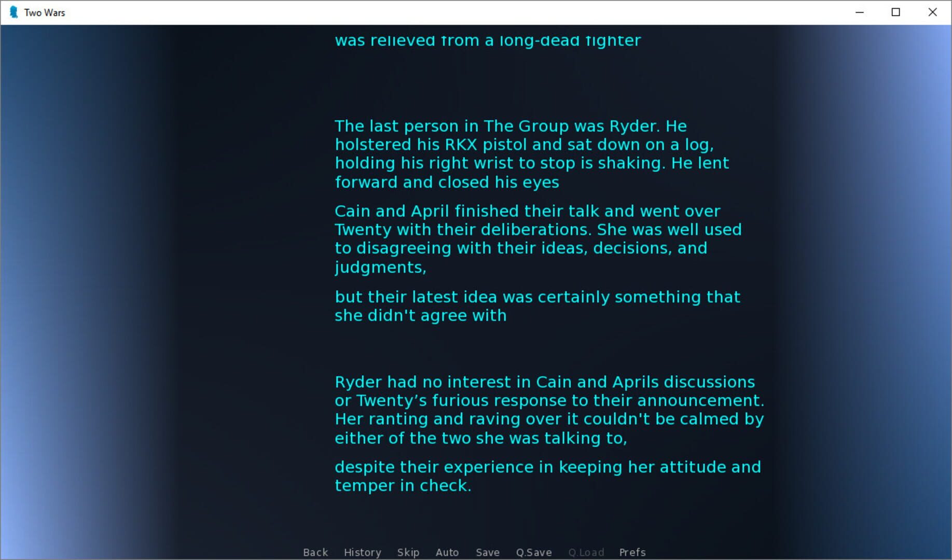Open the Save game screen
The image size is (952, 560).
coord(487,552)
